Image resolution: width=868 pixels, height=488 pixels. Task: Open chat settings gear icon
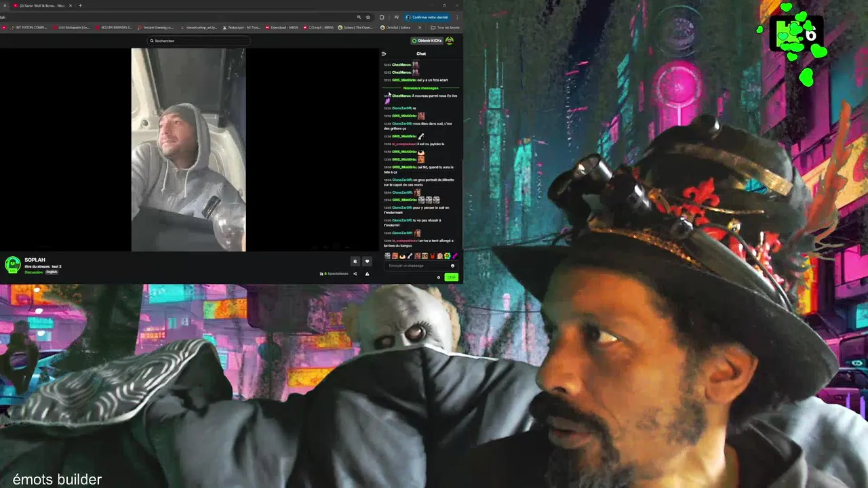(439, 277)
